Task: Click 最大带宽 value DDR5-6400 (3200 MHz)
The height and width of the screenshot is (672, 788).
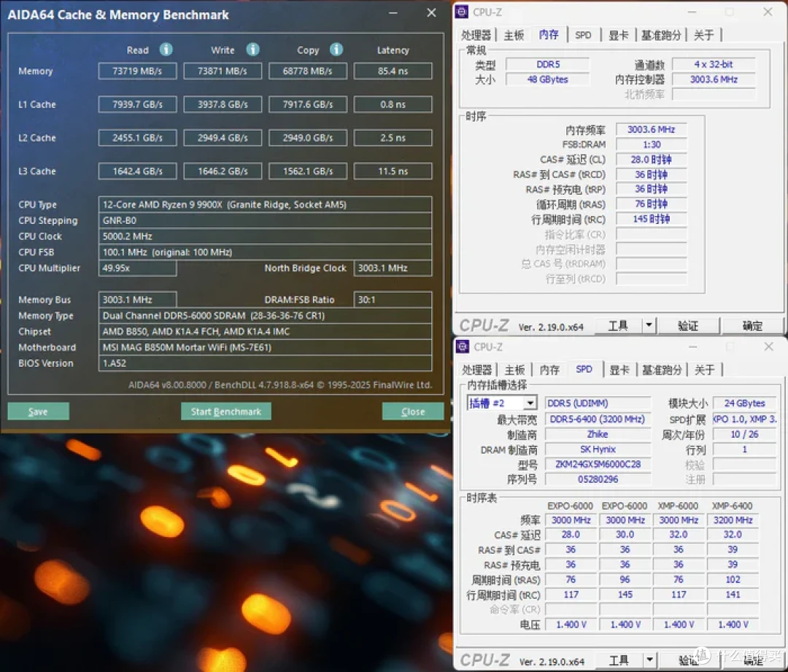Action: point(598,419)
